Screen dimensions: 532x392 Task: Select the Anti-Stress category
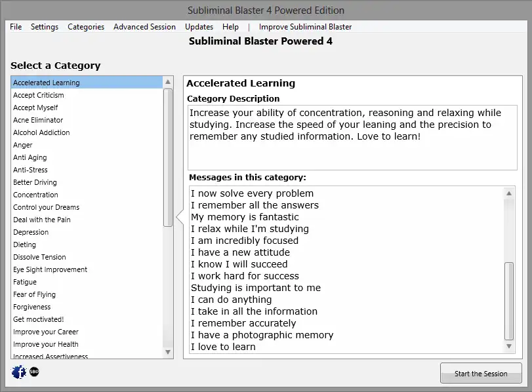pyautogui.click(x=87, y=170)
